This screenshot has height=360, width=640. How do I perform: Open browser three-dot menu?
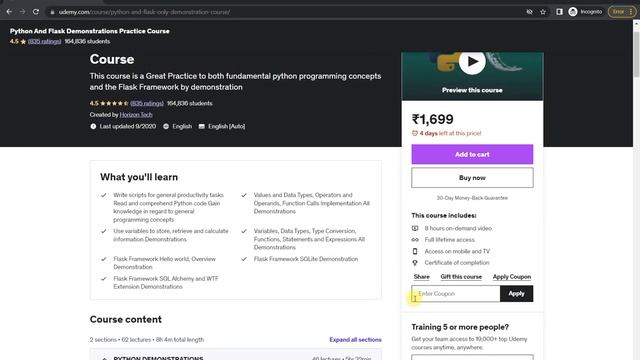click(631, 12)
